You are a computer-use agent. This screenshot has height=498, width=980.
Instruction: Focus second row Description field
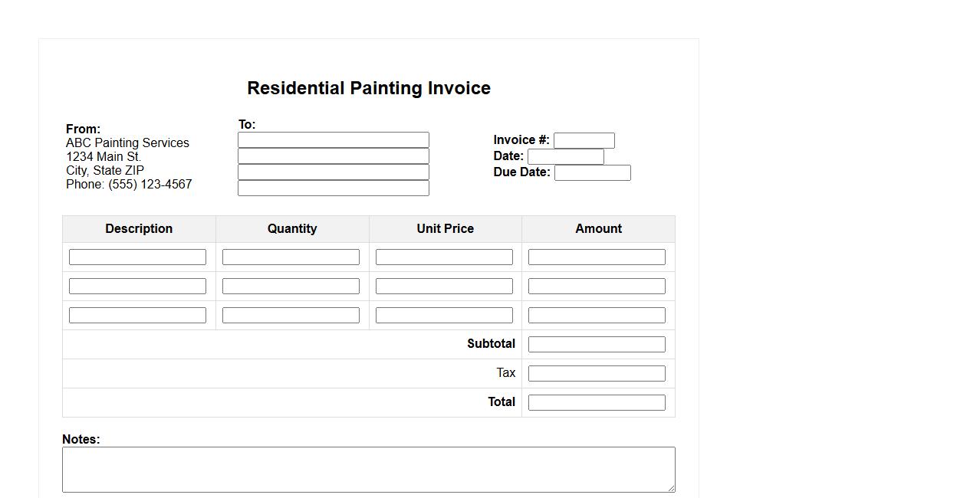click(137, 286)
